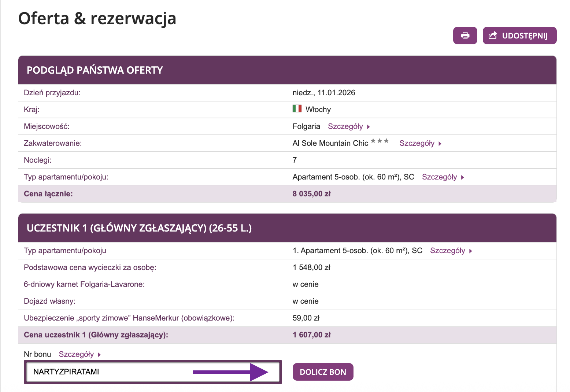Select the PODGLĄD PAŃSTWA OFERTY header
The height and width of the screenshot is (392, 570).
[x=95, y=70]
